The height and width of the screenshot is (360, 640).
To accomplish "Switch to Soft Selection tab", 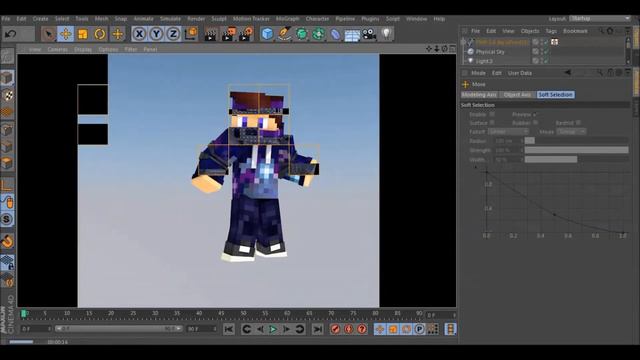I will pyautogui.click(x=556, y=95).
